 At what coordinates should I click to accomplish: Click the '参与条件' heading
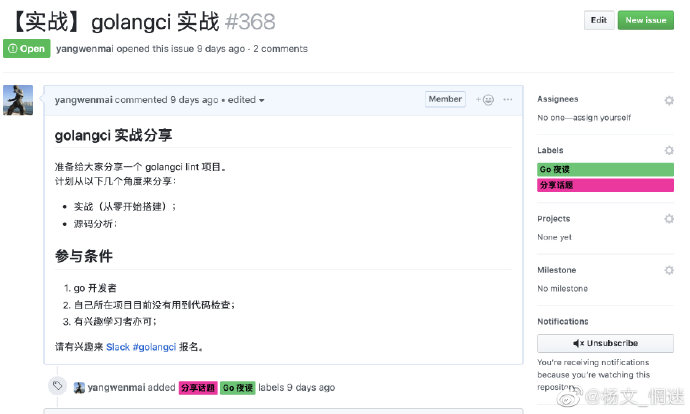[84, 256]
